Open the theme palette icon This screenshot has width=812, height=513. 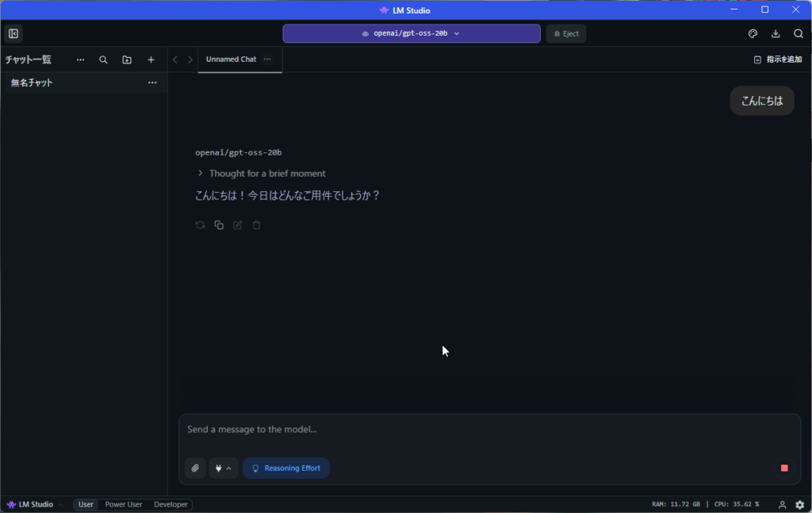(x=753, y=33)
